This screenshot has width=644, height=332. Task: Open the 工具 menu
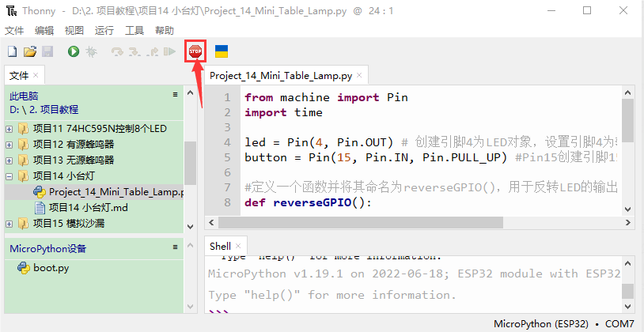pyautogui.click(x=134, y=30)
